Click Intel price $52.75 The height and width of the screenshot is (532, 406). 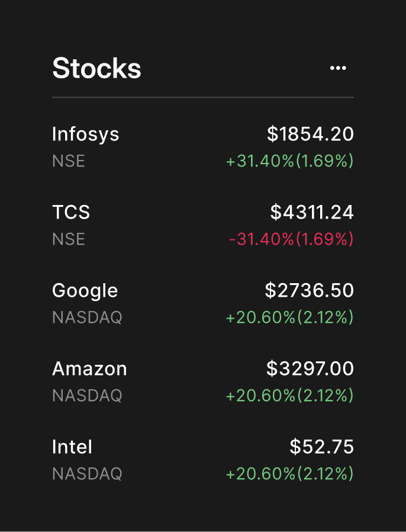tap(321, 447)
